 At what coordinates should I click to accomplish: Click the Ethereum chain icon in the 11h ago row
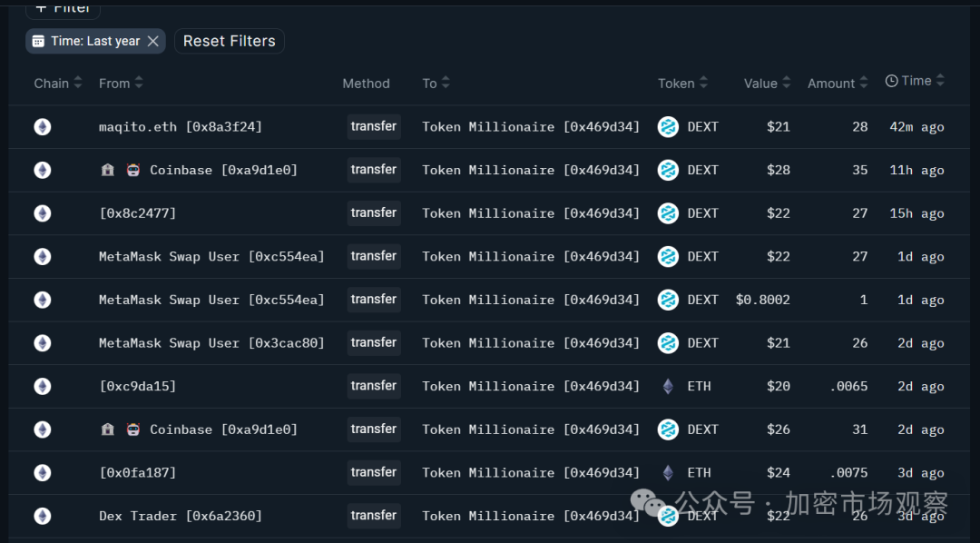pyautogui.click(x=43, y=170)
